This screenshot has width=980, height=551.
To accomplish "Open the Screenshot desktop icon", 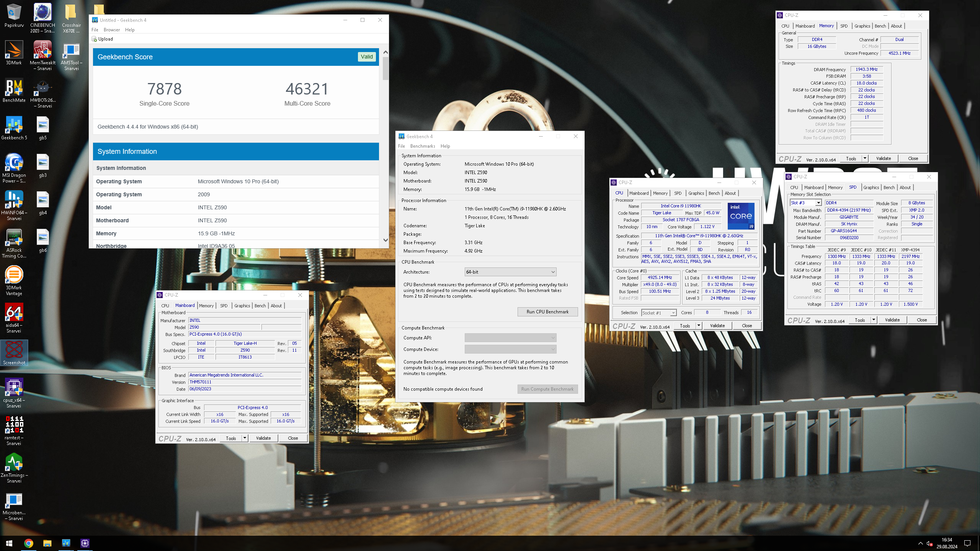I will click(x=14, y=352).
